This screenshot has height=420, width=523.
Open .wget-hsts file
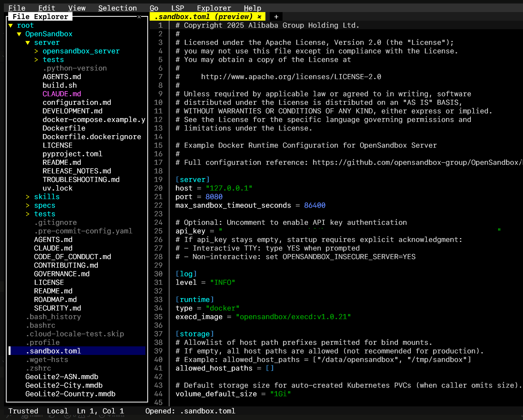(47, 360)
